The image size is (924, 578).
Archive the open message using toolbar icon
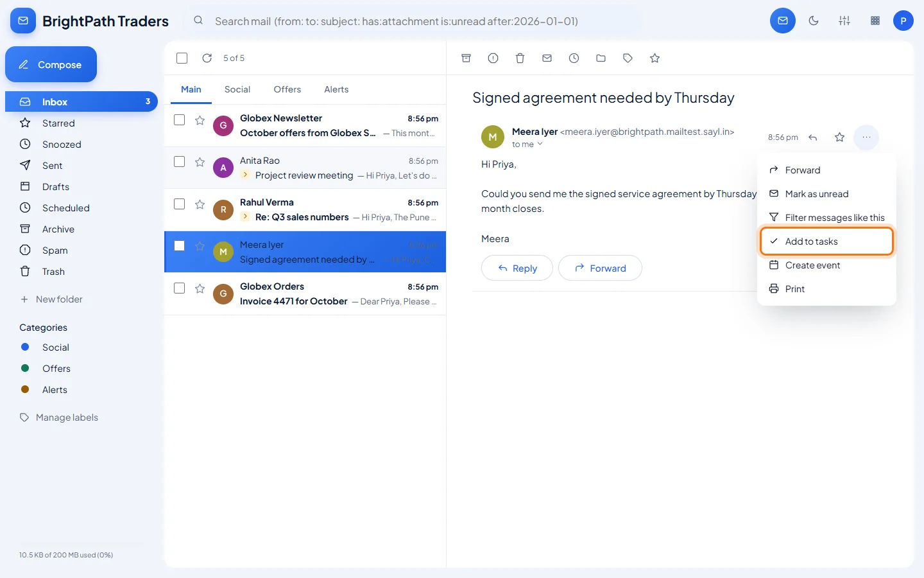(466, 58)
